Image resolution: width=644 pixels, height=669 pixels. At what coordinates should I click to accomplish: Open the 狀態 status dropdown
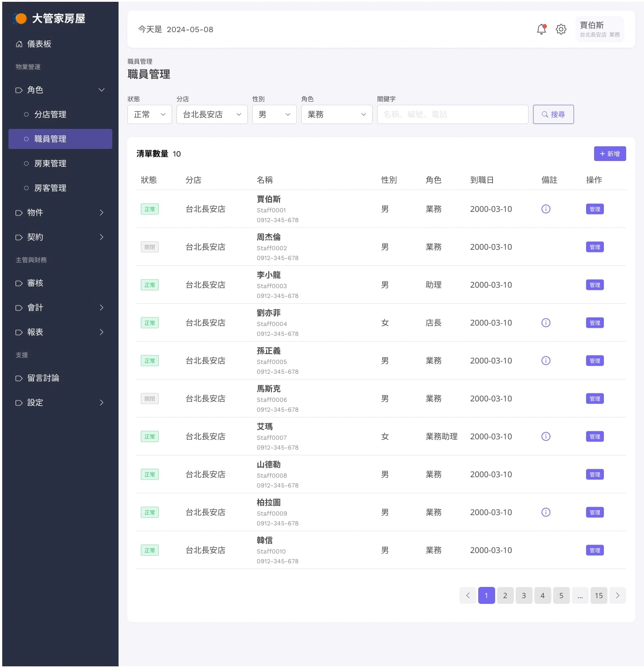click(149, 114)
